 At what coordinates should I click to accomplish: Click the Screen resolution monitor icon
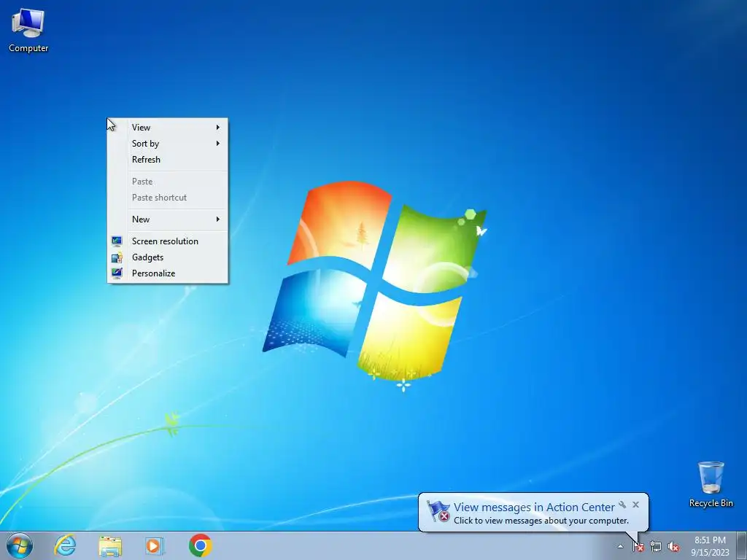tap(117, 241)
